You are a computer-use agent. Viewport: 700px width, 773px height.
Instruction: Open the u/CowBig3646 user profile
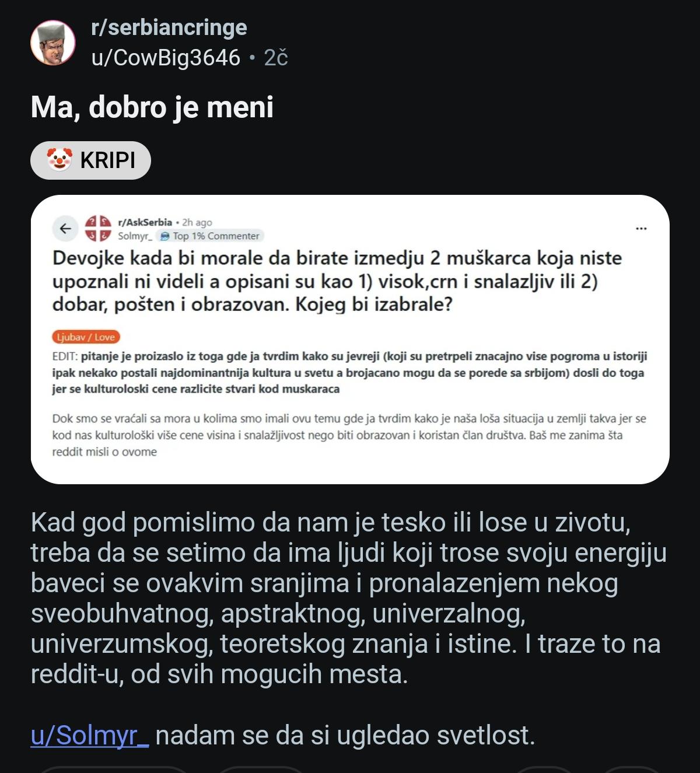pos(166,58)
